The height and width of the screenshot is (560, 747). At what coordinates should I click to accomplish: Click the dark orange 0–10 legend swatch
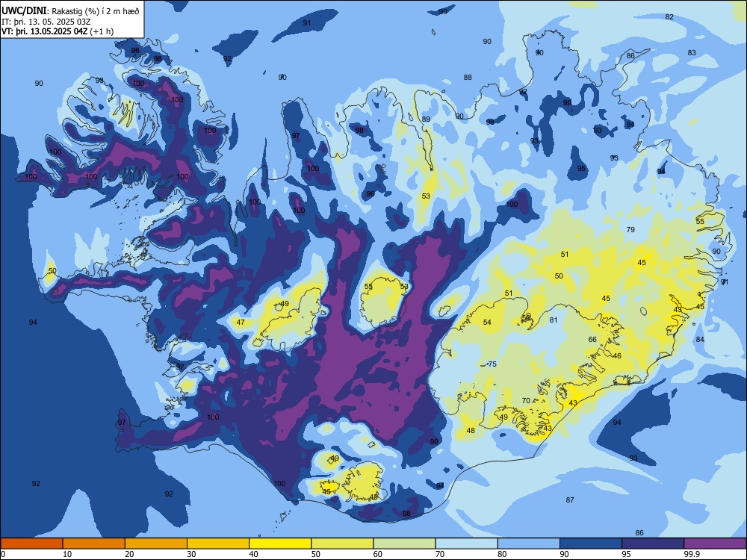coord(31,544)
